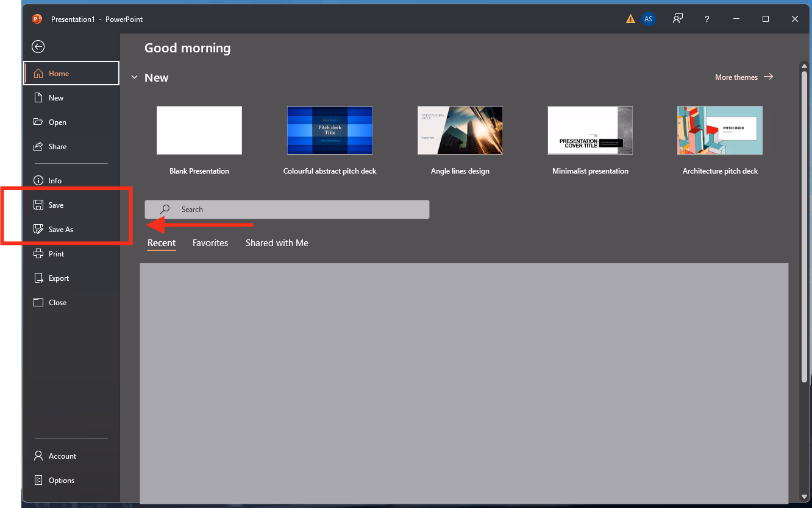This screenshot has width=812, height=508.
Task: Click the back arrow to exit backstage
Action: pos(38,46)
